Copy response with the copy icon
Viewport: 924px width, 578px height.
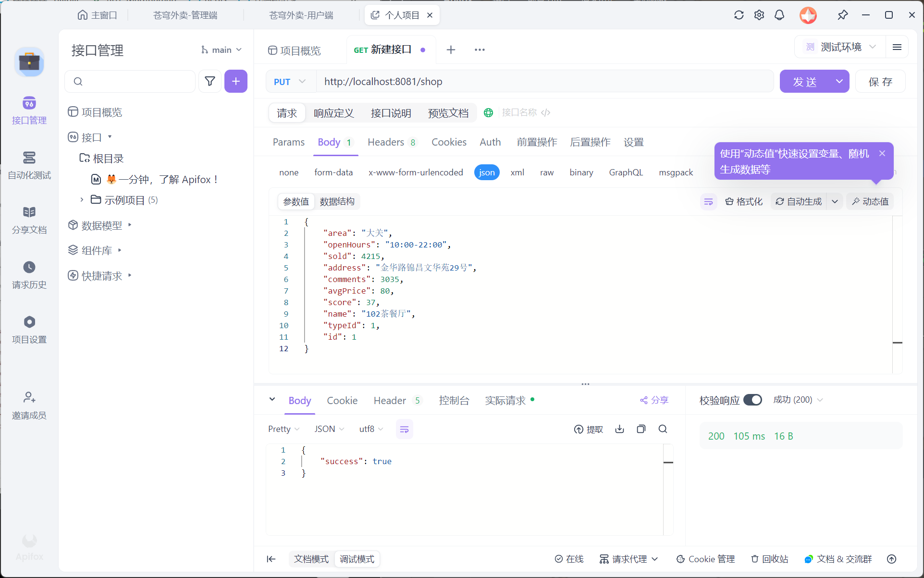tap(641, 429)
